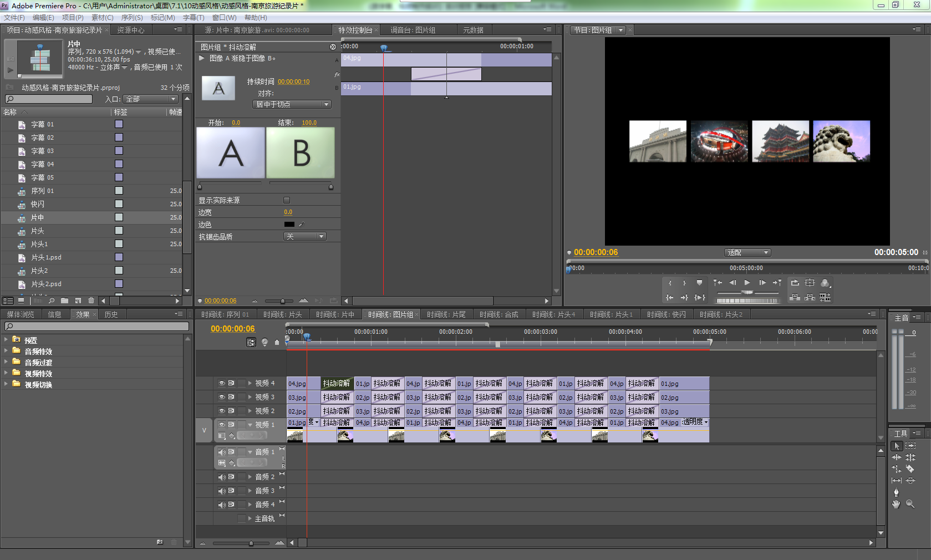
Task: Click the 持续时间 value 00:00:00:10
Action: tap(294, 82)
